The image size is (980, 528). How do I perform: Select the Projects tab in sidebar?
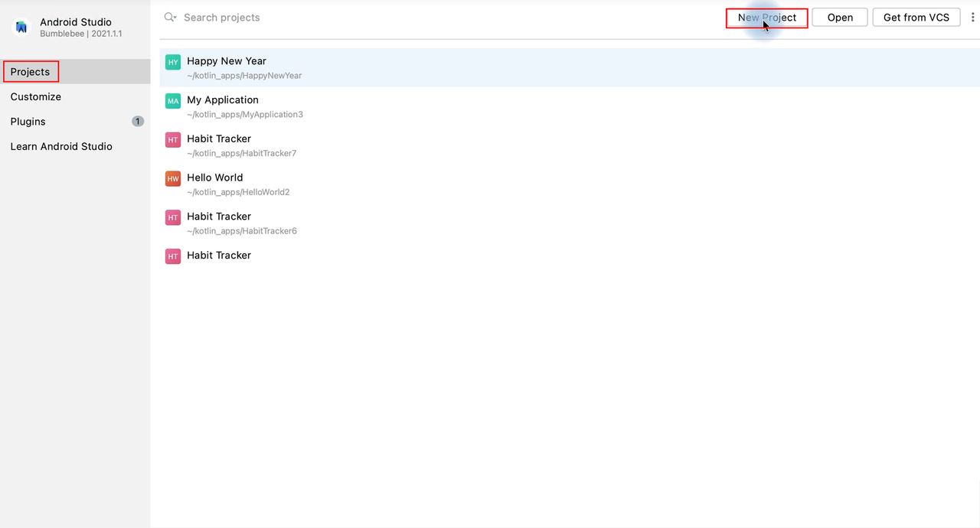point(75,72)
